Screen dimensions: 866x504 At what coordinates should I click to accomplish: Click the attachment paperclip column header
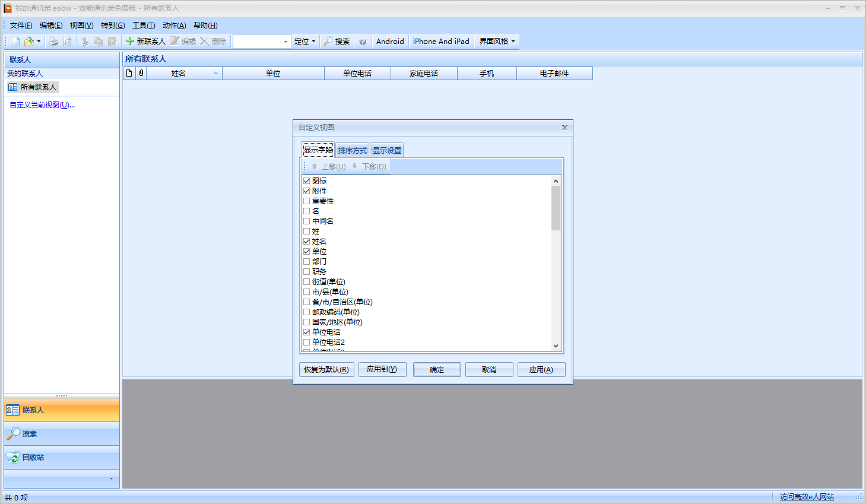pos(141,74)
